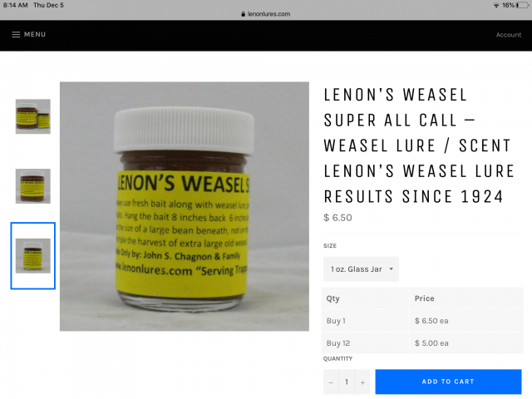Select the highlighted third jar thumbnail
This screenshot has height=399, width=532.
(x=33, y=256)
